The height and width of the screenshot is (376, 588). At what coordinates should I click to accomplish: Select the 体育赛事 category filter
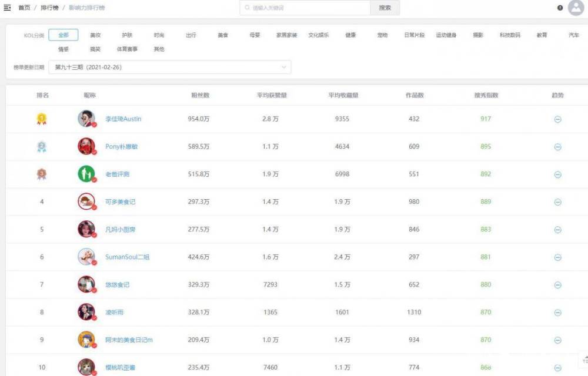(127, 49)
